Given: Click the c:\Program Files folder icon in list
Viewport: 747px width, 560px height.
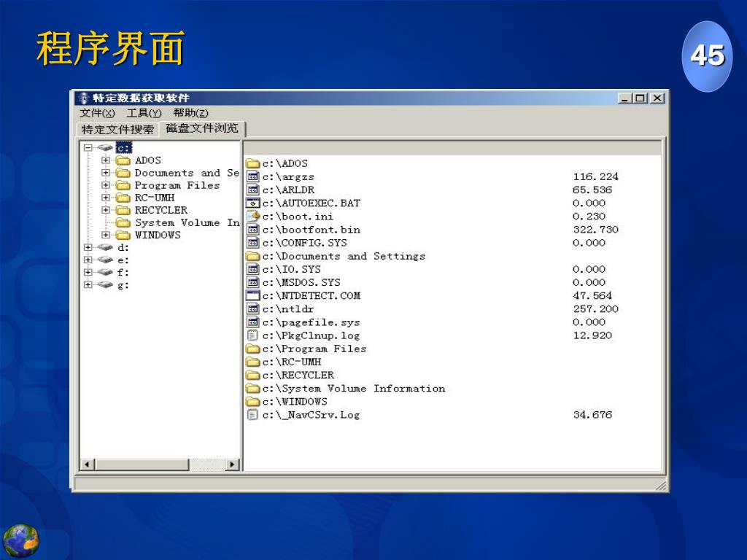Looking at the screenshot, I should 253,349.
